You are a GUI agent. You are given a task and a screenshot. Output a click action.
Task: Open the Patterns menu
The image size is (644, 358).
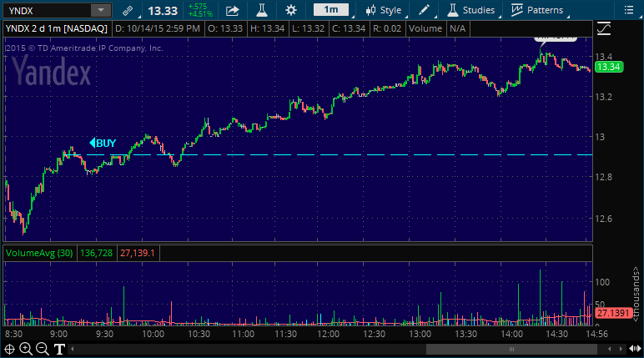537,10
